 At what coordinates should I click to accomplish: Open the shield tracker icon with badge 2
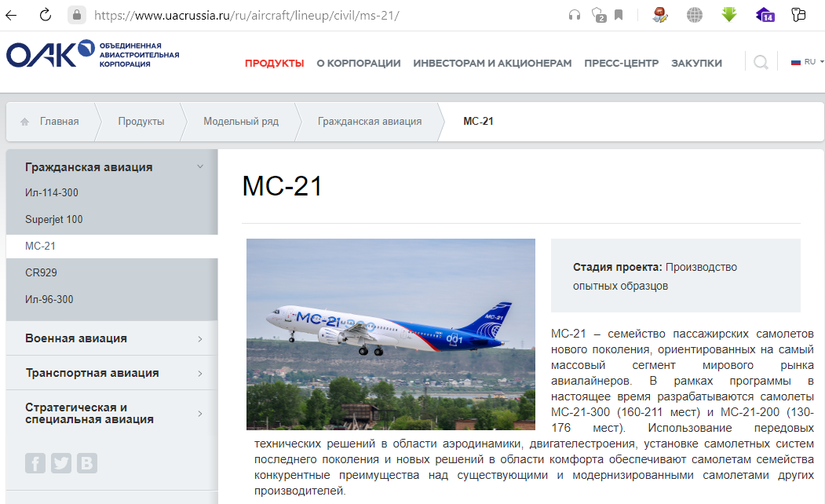[598, 15]
